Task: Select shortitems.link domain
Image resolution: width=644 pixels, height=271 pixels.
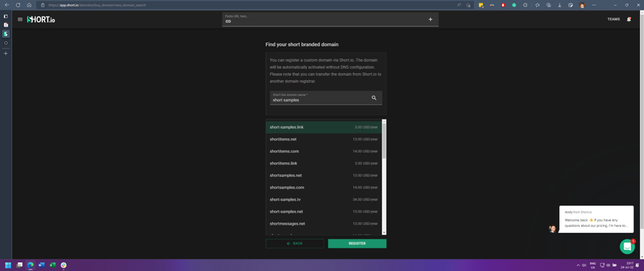Action: coord(324,163)
